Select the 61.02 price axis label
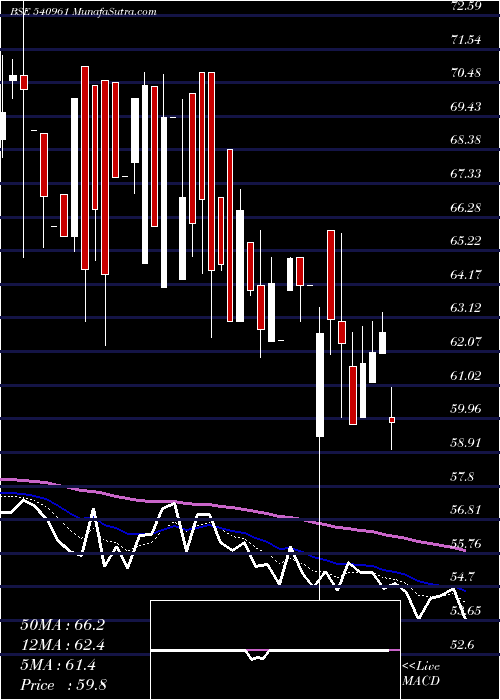 pyautogui.click(x=466, y=376)
